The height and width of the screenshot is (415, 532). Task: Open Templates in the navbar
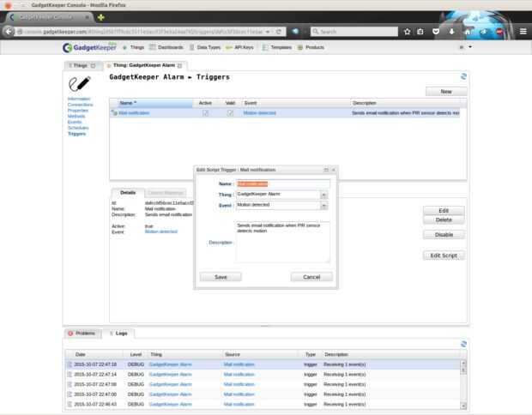277,47
